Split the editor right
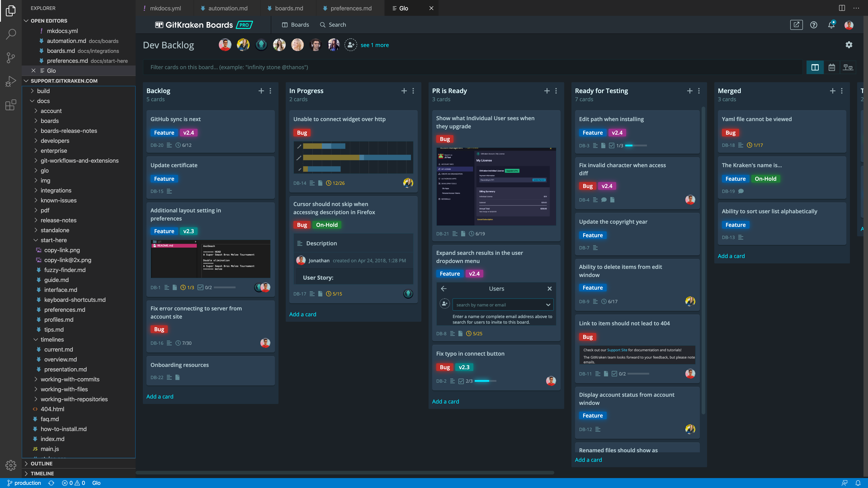 coord(842,8)
